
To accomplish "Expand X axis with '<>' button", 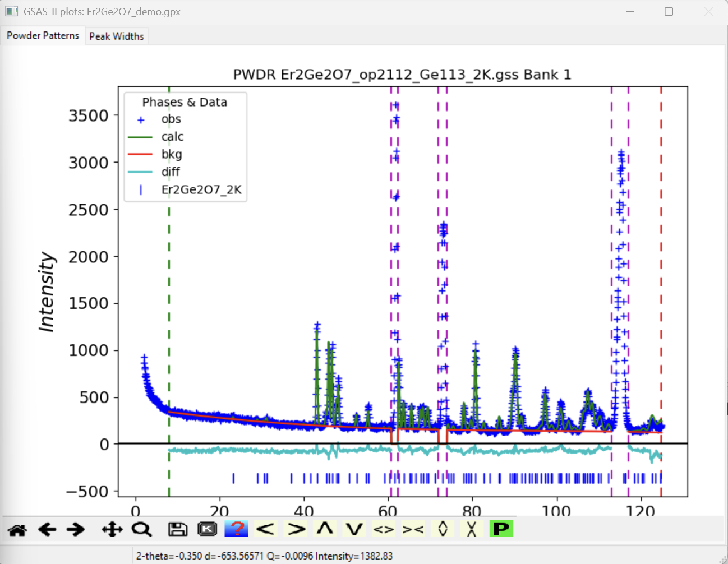I will tap(384, 529).
